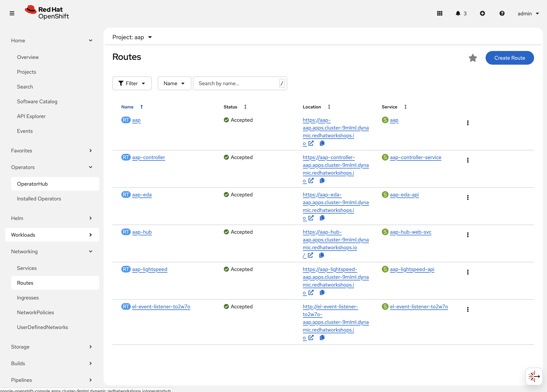Expand the Workloads navigation section
This screenshot has width=547, height=392.
(x=52, y=235)
